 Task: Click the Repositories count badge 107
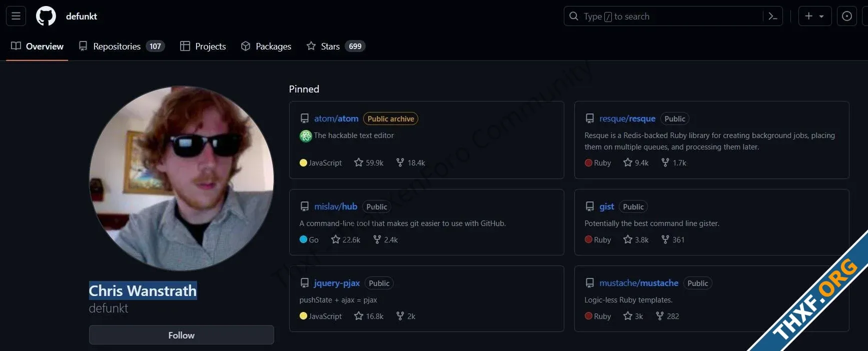[x=155, y=46]
